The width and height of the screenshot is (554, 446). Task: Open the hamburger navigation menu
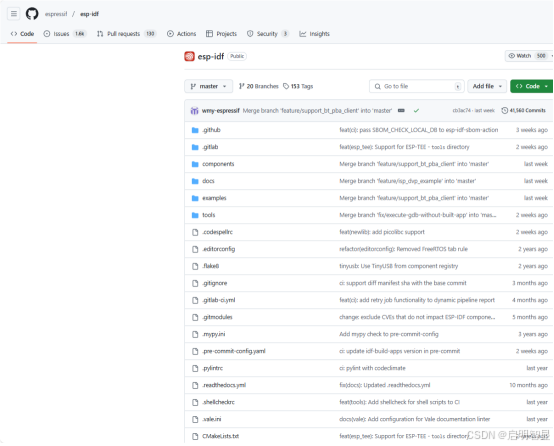[14, 14]
